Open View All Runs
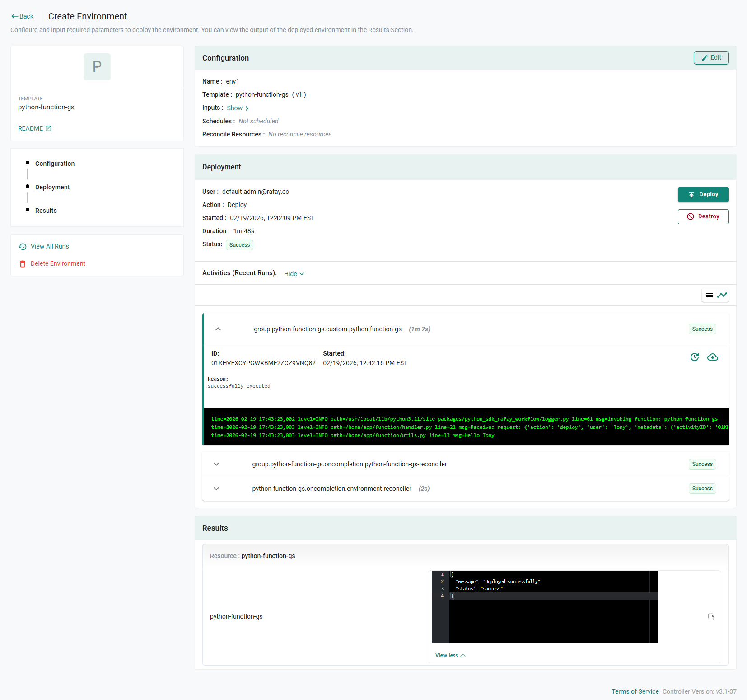This screenshot has width=747, height=700. (x=50, y=246)
